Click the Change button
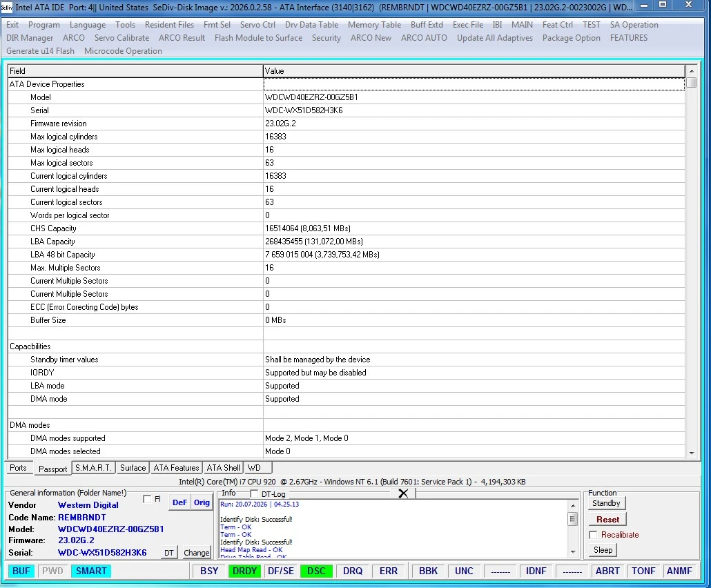The width and height of the screenshot is (711, 588). pos(196,553)
